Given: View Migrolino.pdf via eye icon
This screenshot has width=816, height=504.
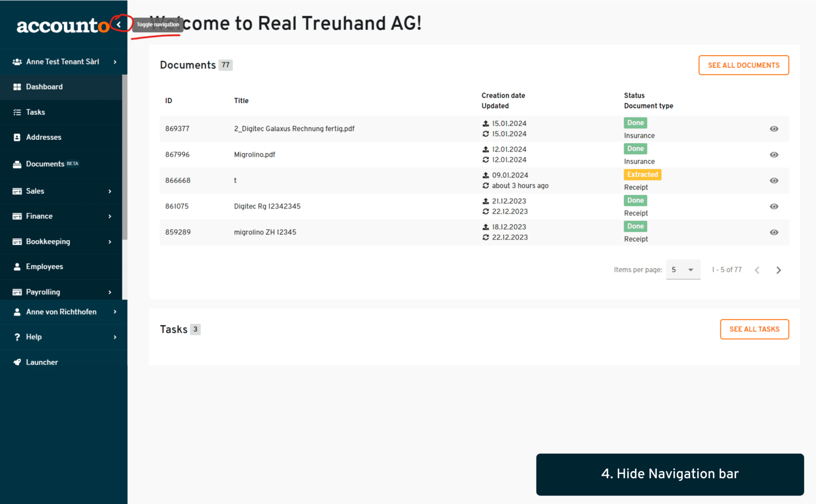Looking at the screenshot, I should click(774, 155).
